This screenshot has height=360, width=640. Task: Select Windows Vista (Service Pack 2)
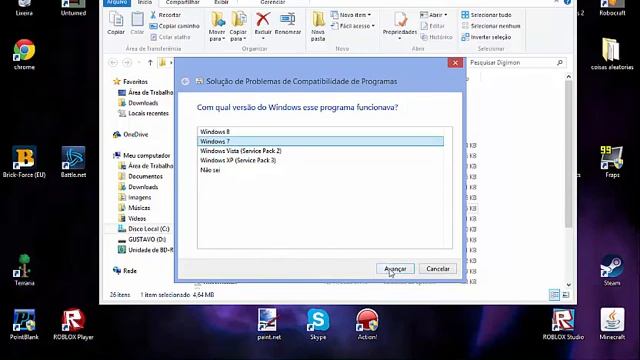click(320, 151)
